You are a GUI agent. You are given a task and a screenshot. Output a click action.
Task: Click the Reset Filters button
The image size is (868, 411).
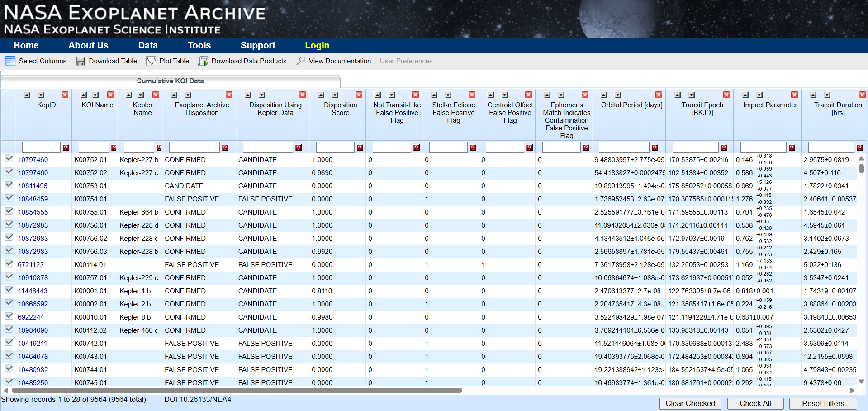[823, 403]
